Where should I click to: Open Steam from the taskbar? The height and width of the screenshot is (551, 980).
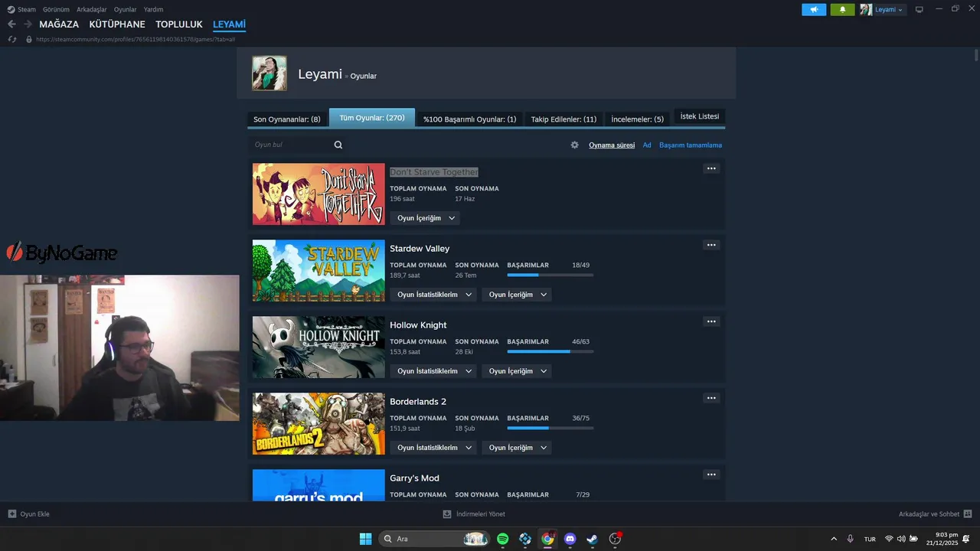click(x=592, y=539)
